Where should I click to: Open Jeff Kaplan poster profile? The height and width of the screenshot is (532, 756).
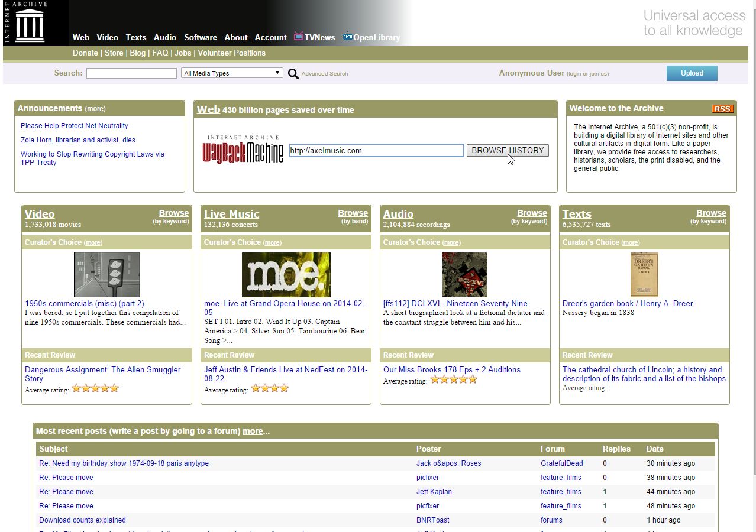[x=434, y=492]
